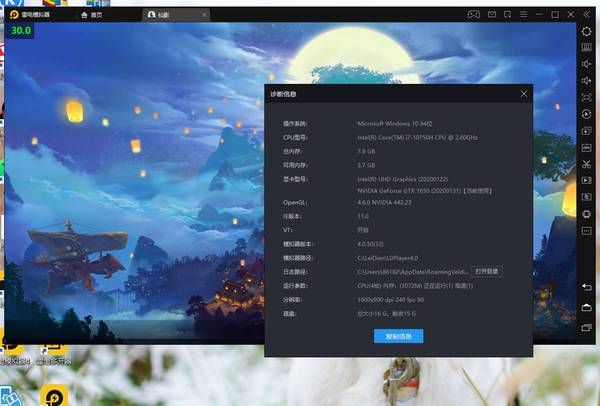This screenshot has height=406, width=600.
Task: Click the diagnostic dialog title text
Action: click(283, 94)
